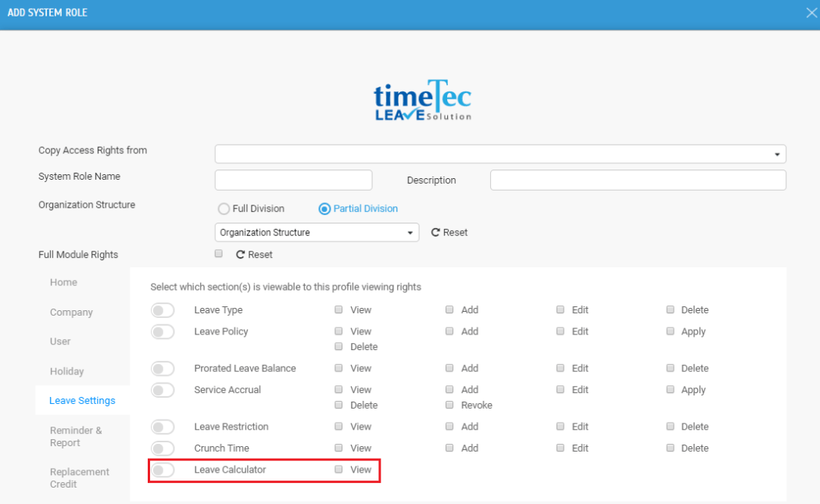Check Edit for Crunch Time

560,448
